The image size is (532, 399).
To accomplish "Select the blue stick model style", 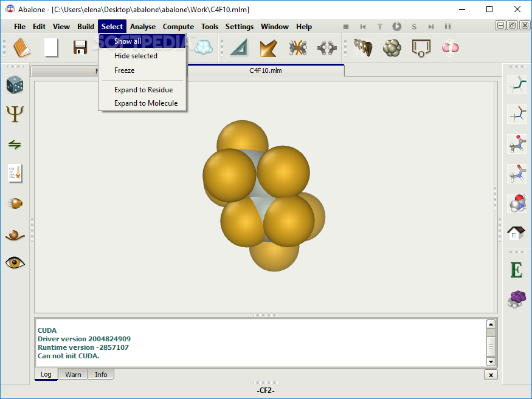I will click(517, 174).
